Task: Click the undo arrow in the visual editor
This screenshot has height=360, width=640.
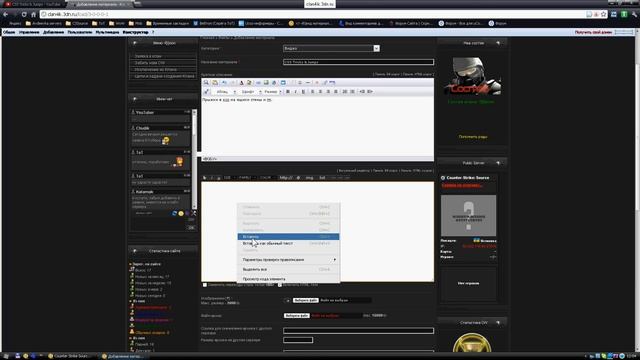Action: pyautogui.click(x=224, y=82)
